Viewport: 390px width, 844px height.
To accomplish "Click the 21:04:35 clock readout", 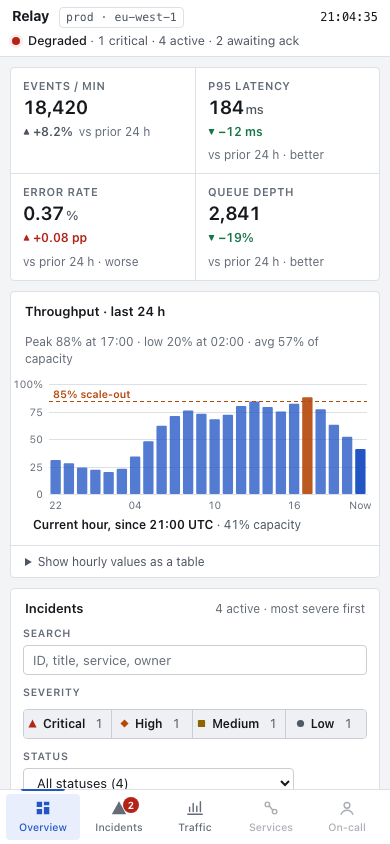I will pos(349,17).
